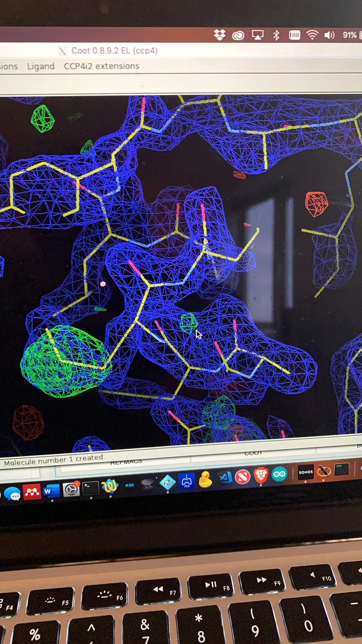The height and width of the screenshot is (644, 362).
Task: Click the Dropbox menu bar icon
Action: click(x=219, y=35)
